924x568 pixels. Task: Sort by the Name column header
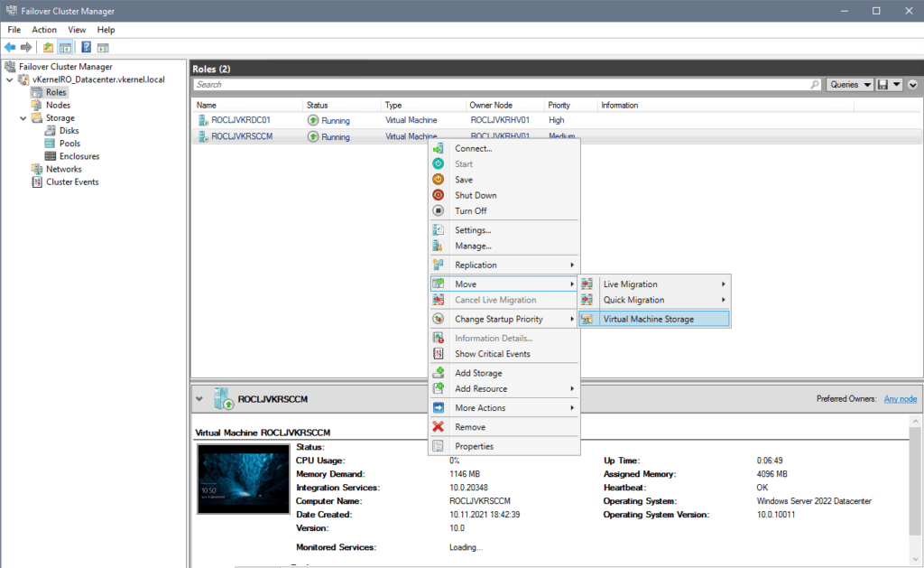point(247,105)
